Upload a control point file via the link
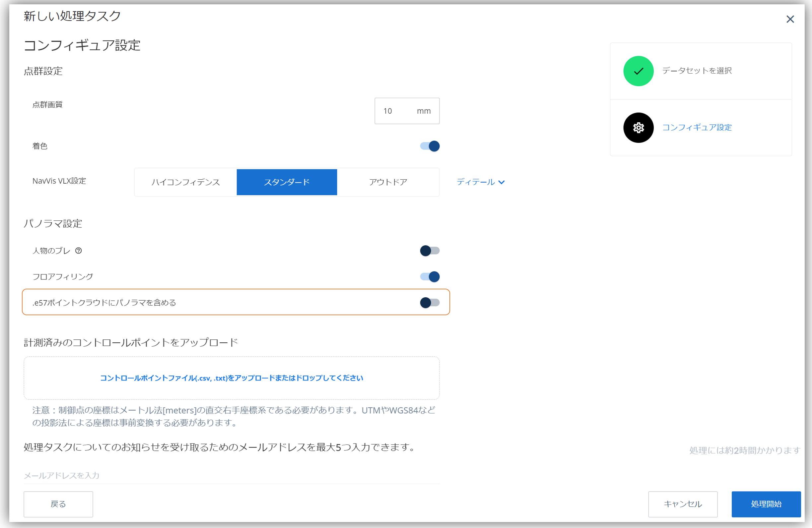 tap(231, 378)
